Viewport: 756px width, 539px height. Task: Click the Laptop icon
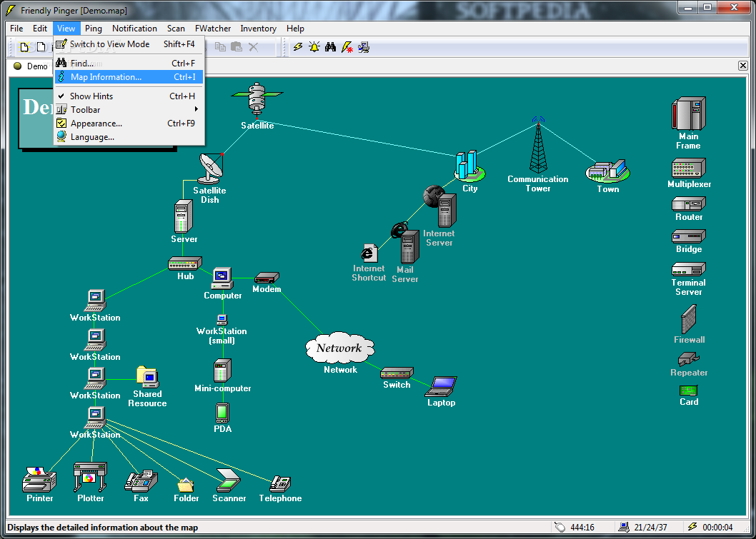click(x=441, y=386)
